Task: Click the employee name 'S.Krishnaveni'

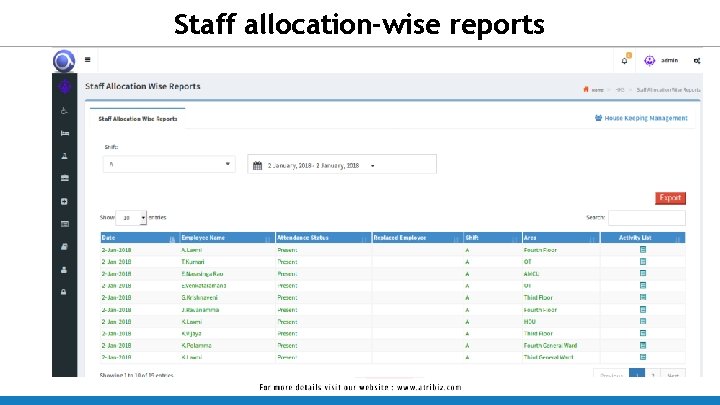Action: (199, 298)
